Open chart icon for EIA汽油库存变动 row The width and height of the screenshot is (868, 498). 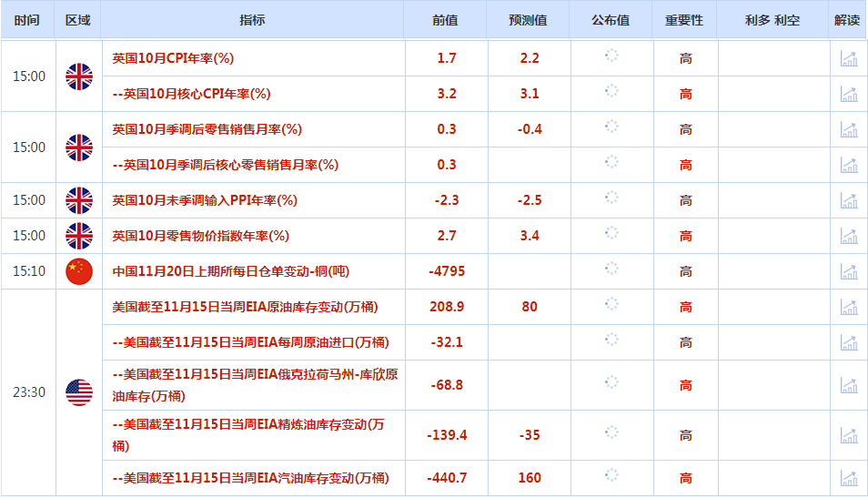point(848,478)
